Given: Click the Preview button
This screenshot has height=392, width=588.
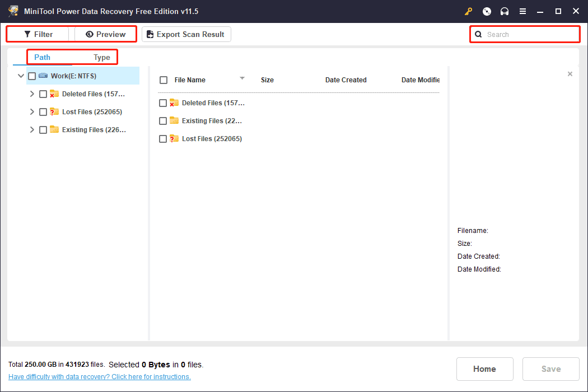Looking at the screenshot, I should [105, 34].
